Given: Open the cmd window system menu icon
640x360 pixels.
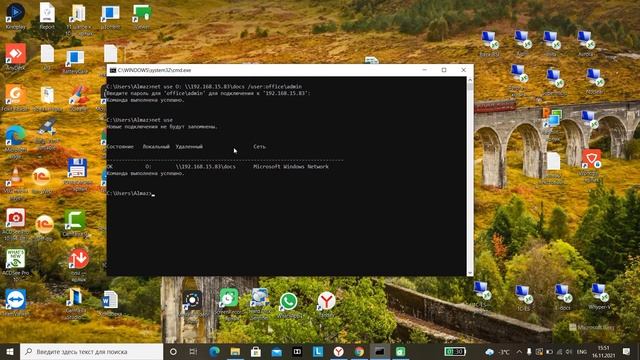Looking at the screenshot, I should tap(113, 70).
